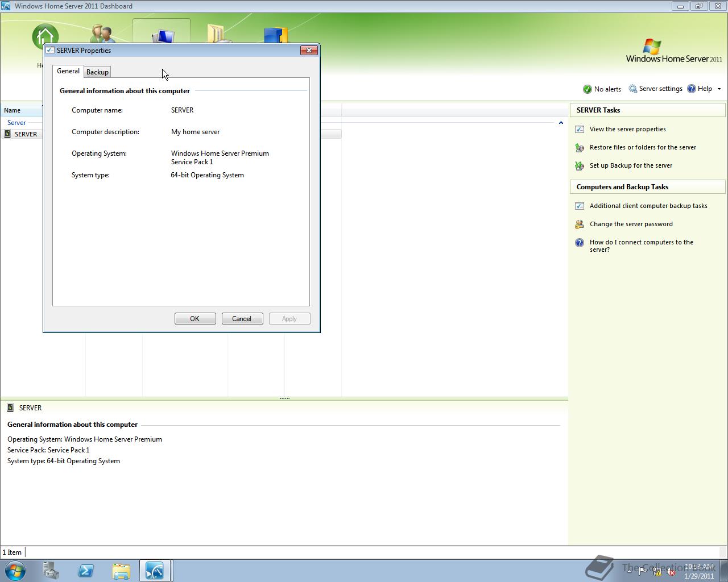Launch Windows PowerShell from the taskbar
728x582 pixels.
(x=86, y=570)
